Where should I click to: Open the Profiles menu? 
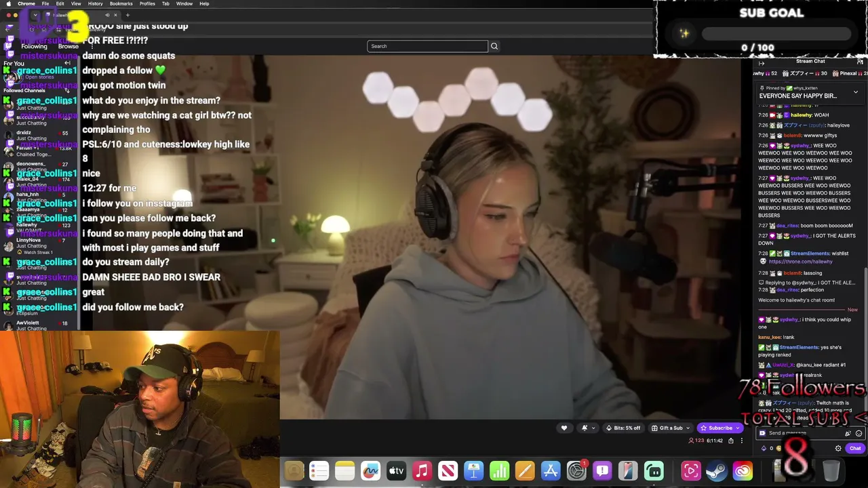click(147, 3)
